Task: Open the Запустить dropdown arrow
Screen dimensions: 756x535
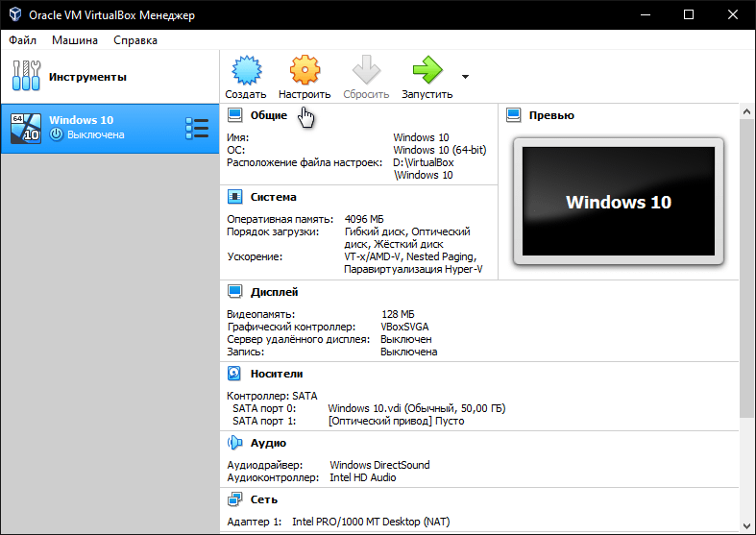Action: pyautogui.click(x=465, y=77)
